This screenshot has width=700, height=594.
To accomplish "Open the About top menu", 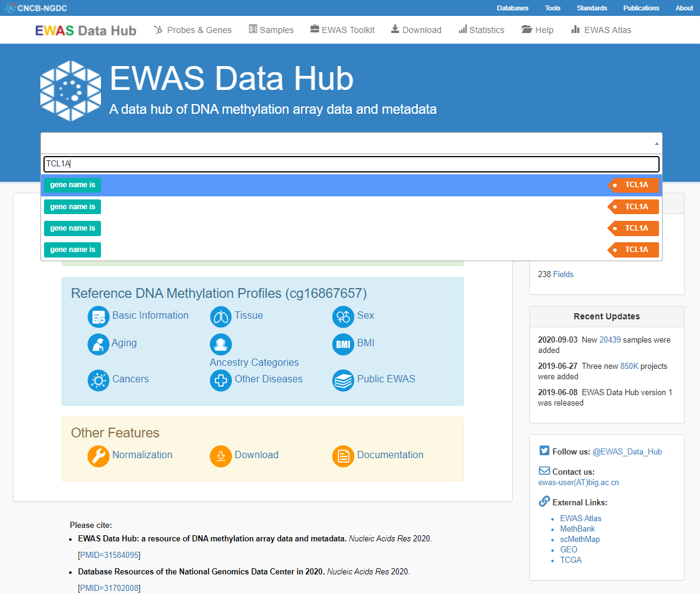I will coord(684,8).
